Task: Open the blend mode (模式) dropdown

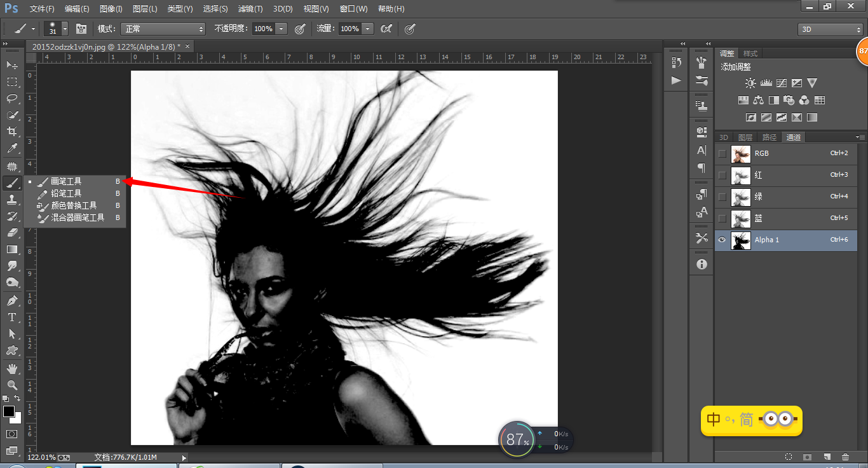Action: [165, 29]
